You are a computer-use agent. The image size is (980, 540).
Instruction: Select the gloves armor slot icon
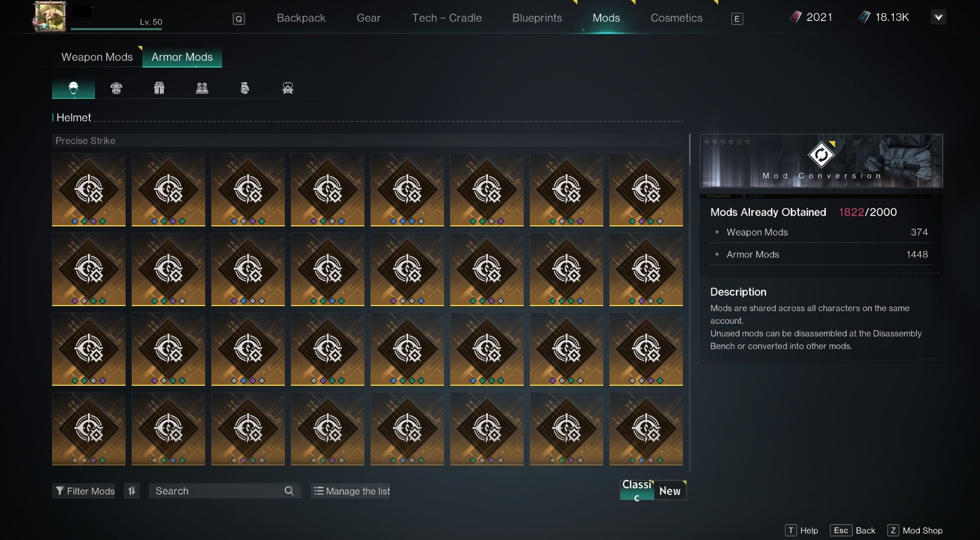pos(245,88)
